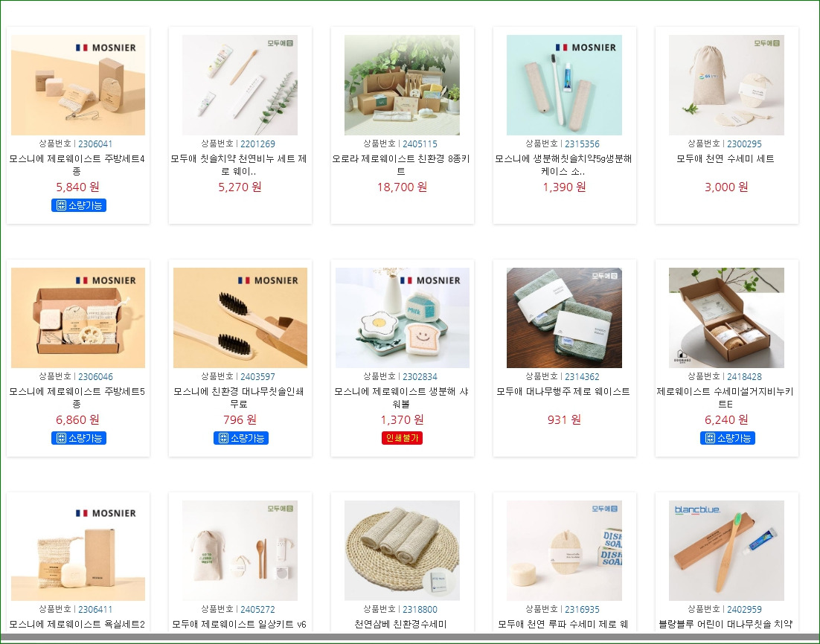
Task: Click the red 인쇄불가 badge
Action: pos(402,438)
